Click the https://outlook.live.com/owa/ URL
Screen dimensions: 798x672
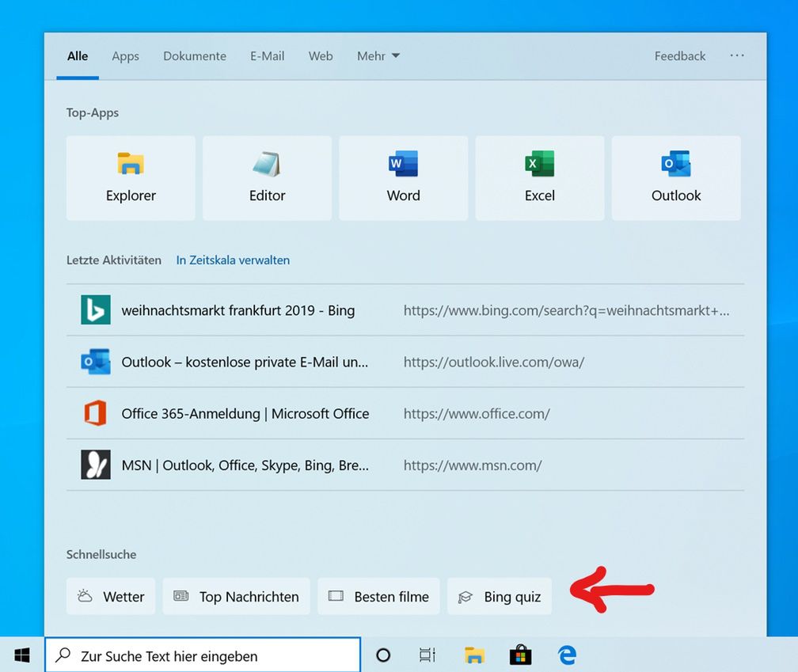click(494, 363)
